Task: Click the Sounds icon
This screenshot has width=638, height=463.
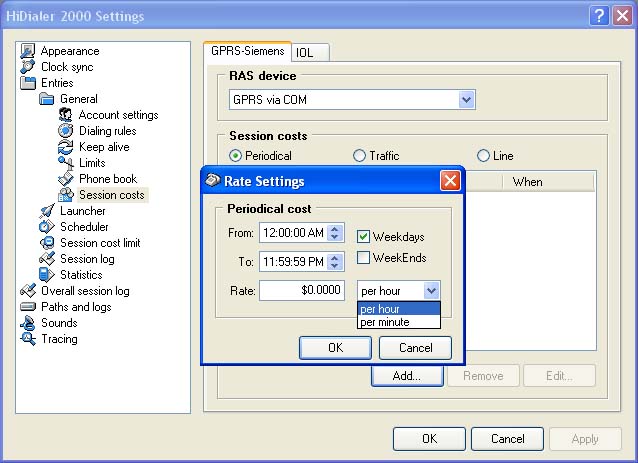Action: coord(28,323)
